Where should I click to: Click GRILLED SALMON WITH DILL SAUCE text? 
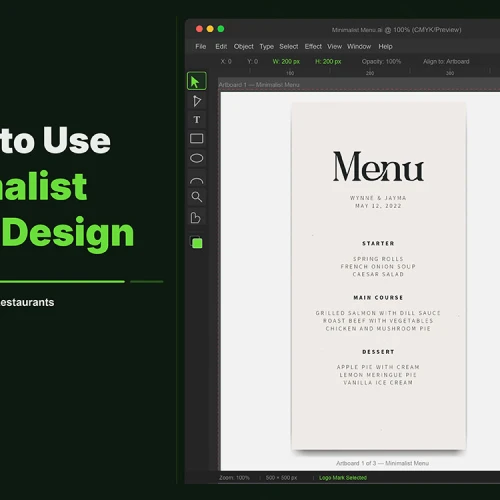click(x=378, y=313)
